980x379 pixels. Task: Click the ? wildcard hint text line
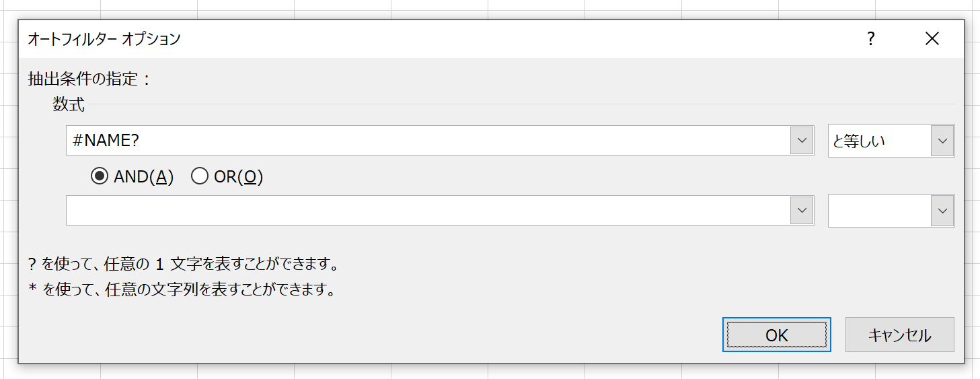pos(183,263)
